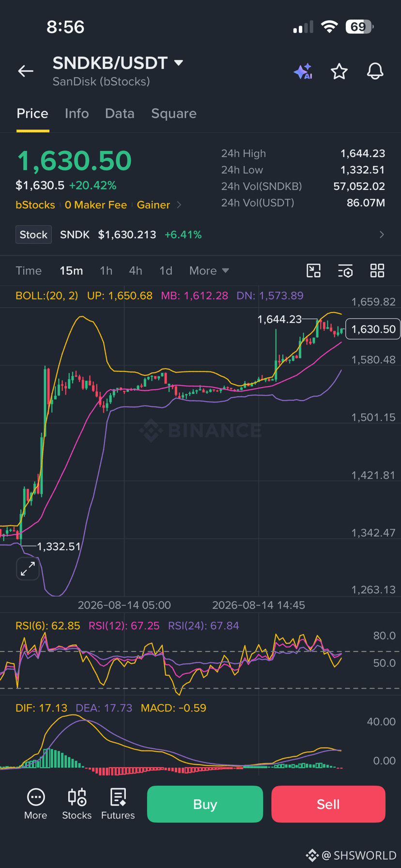
Task: Open price alerts via the bell icon
Action: (375, 72)
